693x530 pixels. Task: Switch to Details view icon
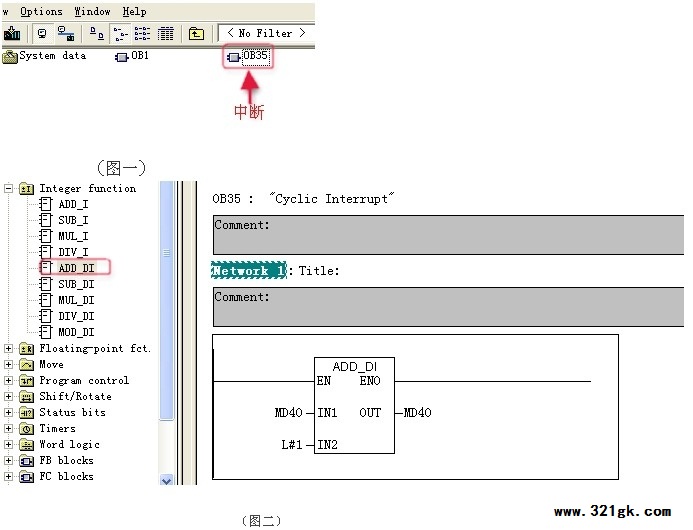166,34
